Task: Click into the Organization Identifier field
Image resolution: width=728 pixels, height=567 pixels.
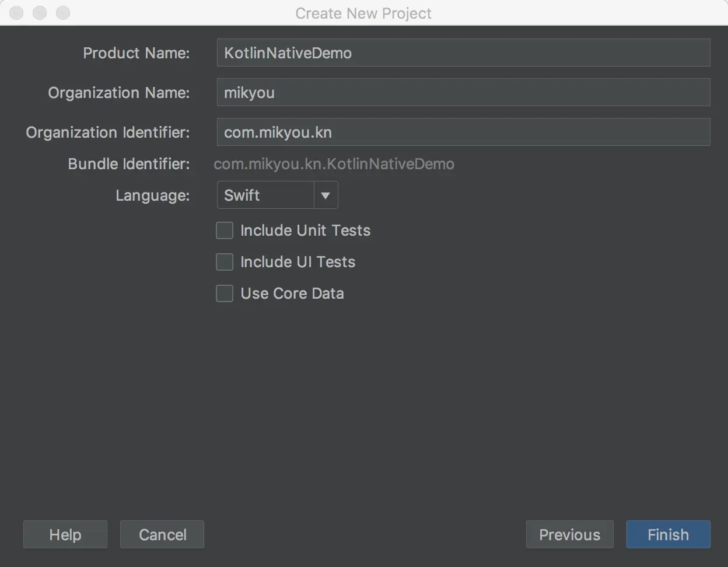Action: (463, 132)
